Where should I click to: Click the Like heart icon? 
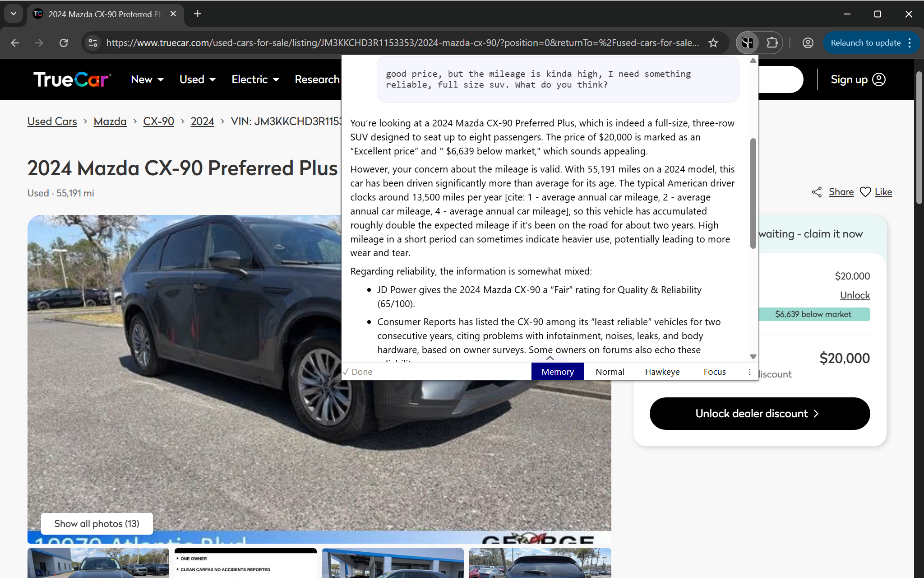865,192
